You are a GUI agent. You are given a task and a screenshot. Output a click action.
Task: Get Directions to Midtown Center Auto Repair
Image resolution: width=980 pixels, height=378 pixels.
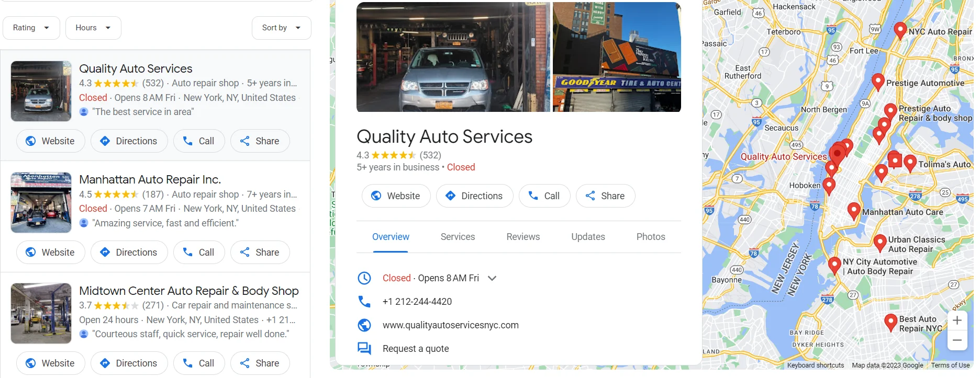[x=129, y=363]
